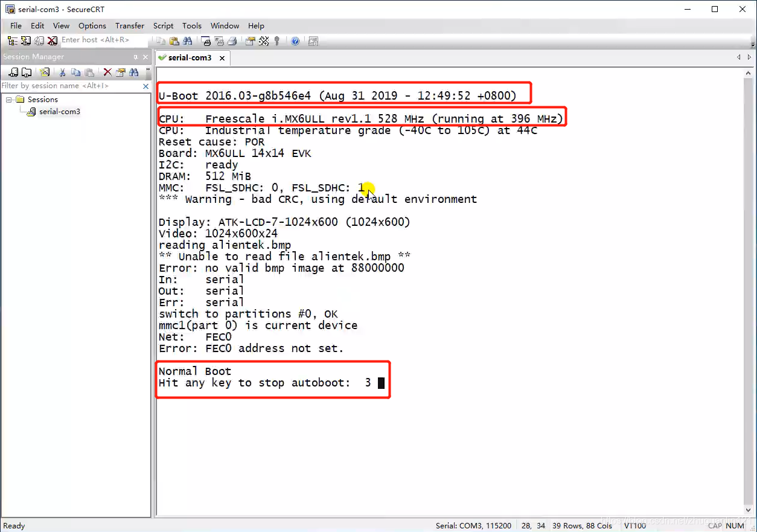Click 'VT100' in the status bar
This screenshot has height=532, width=757.
click(x=635, y=526)
